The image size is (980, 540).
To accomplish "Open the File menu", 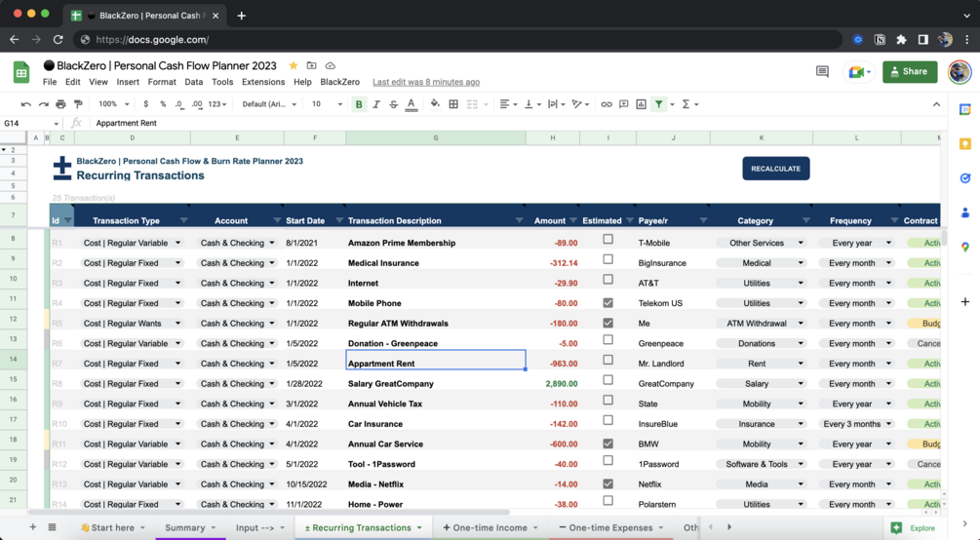I will (50, 82).
